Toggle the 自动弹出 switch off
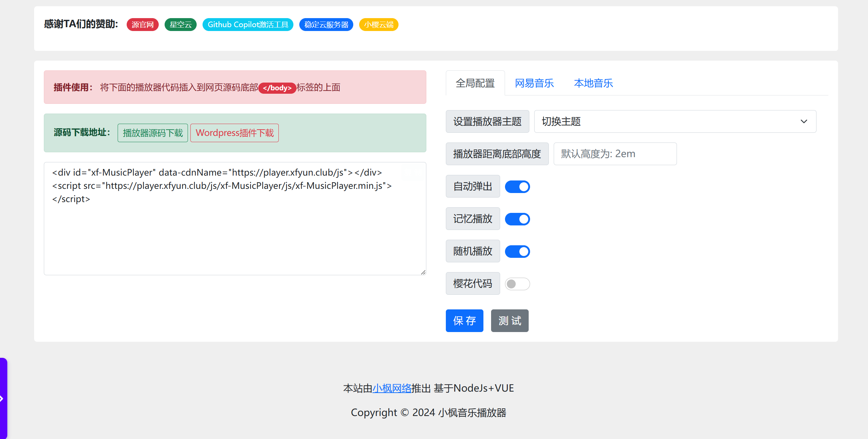The height and width of the screenshot is (439, 868). point(517,187)
